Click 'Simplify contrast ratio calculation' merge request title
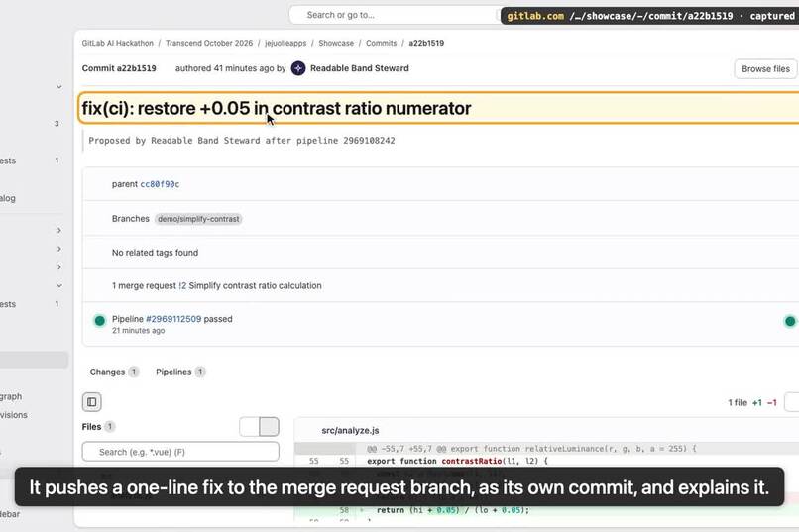 click(x=255, y=286)
